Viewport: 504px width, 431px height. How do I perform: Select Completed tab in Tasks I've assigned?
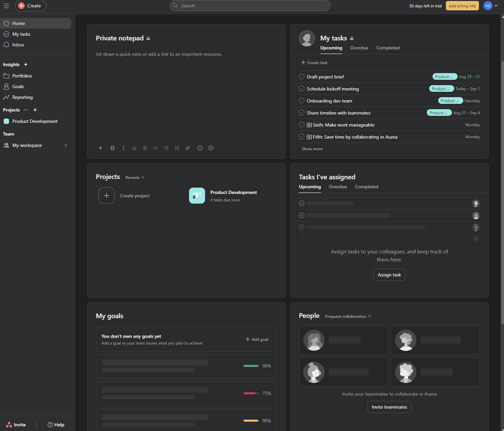(x=366, y=187)
